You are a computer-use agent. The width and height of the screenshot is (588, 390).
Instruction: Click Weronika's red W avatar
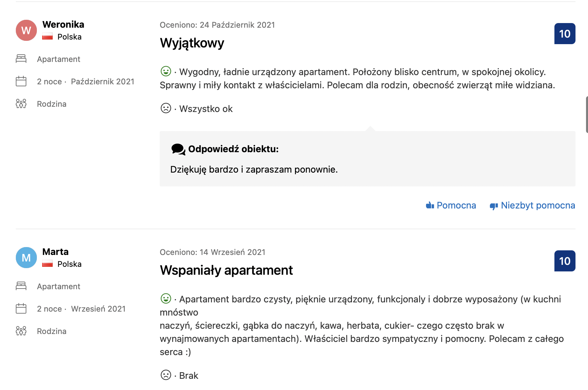[26, 30]
